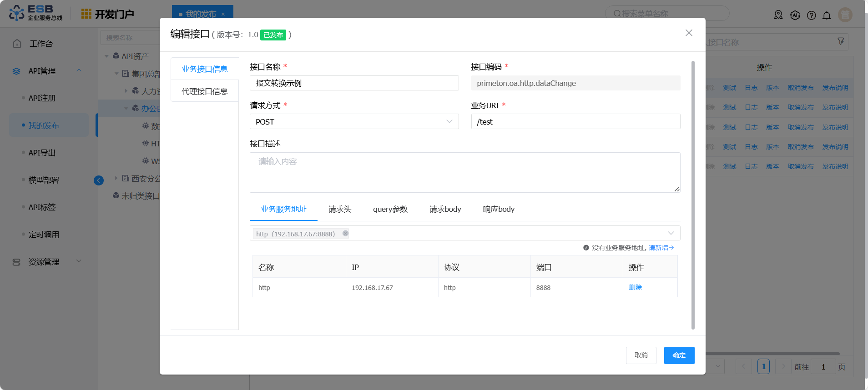
Task: Remove the http address tag from selector
Action: click(345, 233)
